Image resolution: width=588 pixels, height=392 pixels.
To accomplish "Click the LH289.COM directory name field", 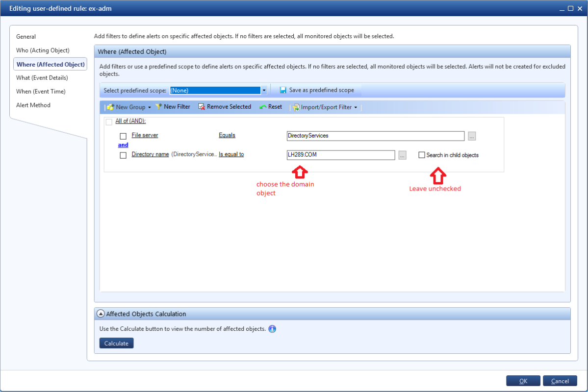I will (341, 155).
